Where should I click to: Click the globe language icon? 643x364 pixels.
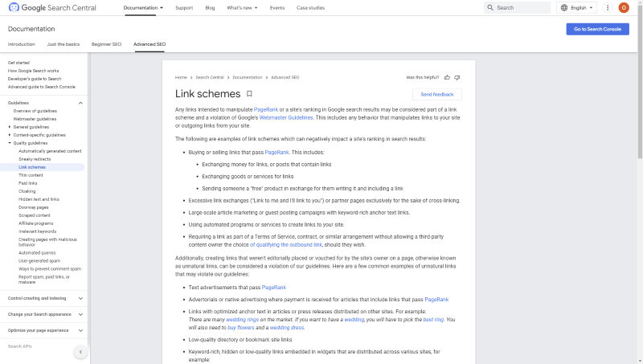tap(564, 7)
